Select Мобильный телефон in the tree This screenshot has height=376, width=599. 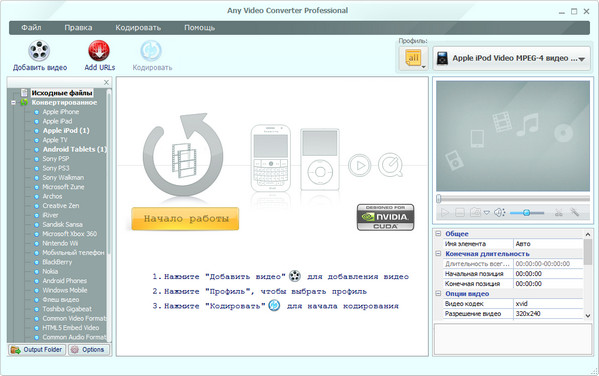click(x=73, y=253)
